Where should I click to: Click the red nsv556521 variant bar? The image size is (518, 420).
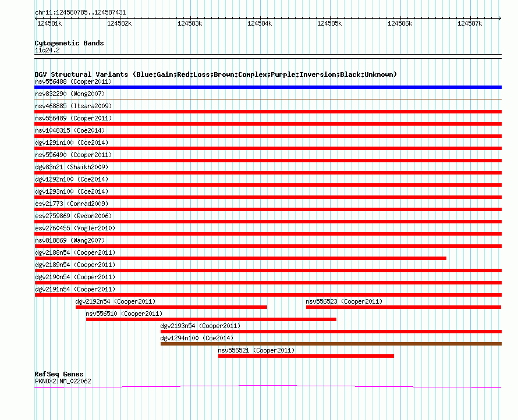[306, 356]
